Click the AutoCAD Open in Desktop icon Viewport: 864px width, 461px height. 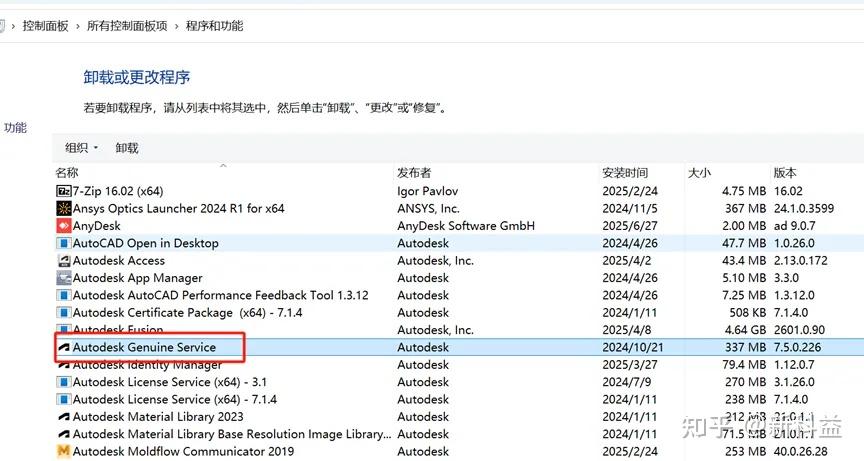coord(64,243)
